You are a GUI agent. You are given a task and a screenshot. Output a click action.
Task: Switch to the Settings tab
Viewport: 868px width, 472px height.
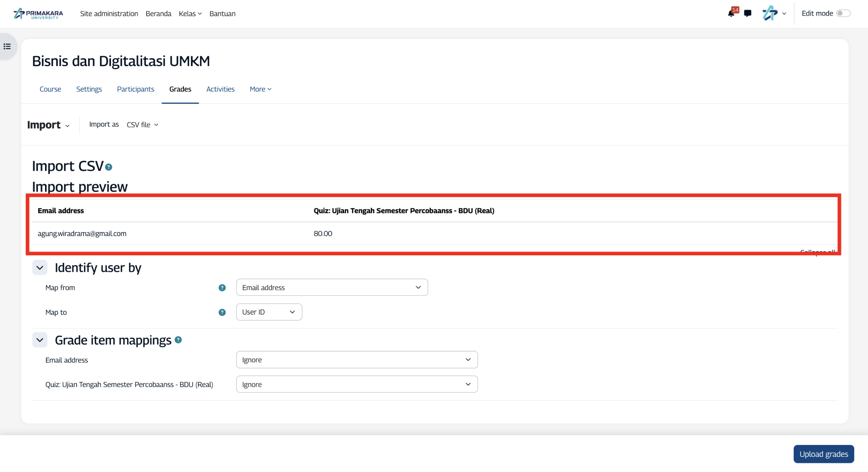(x=89, y=89)
